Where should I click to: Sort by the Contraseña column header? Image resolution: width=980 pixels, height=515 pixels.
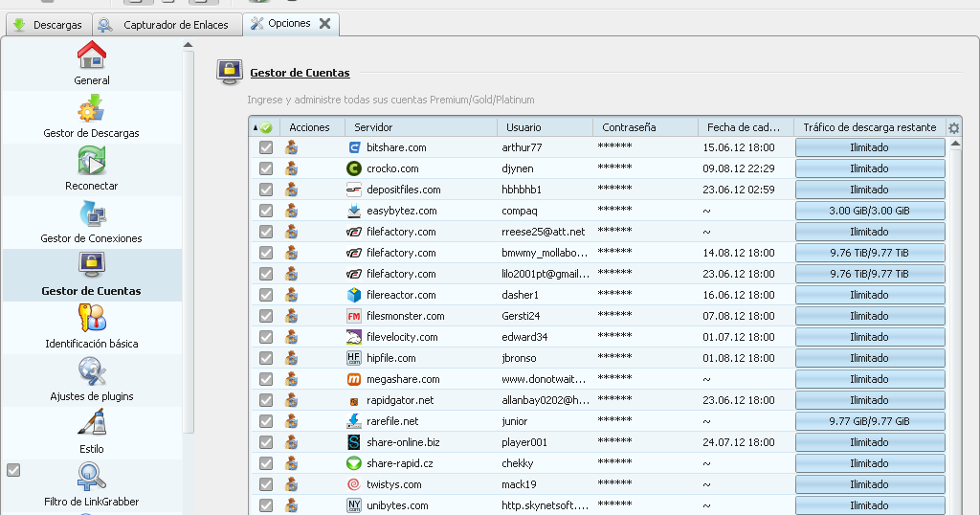[x=646, y=127]
